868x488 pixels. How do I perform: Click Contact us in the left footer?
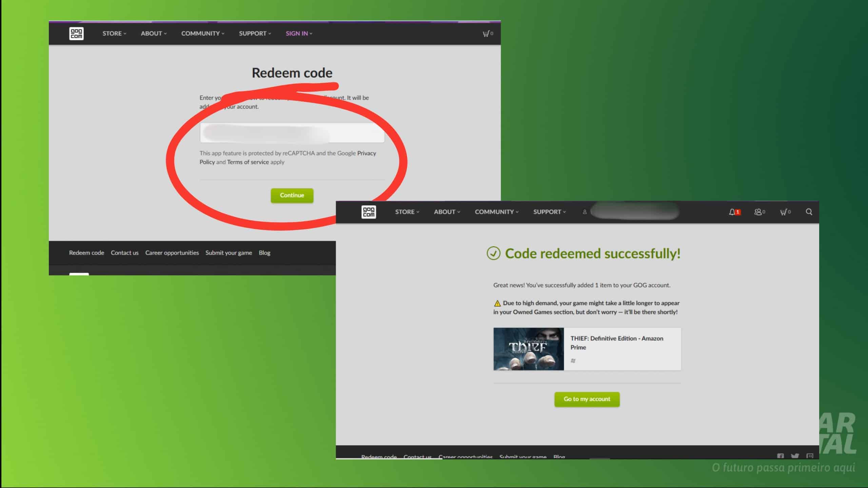tap(124, 253)
